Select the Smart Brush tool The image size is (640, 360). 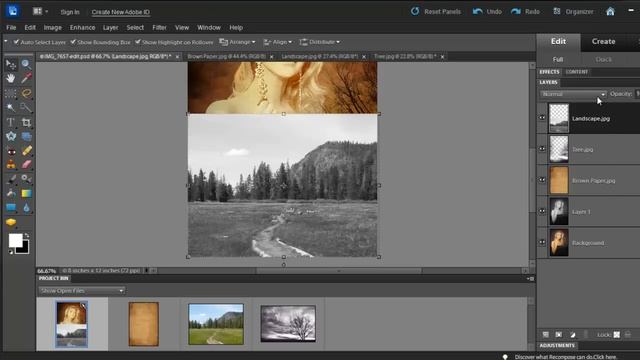click(26, 179)
